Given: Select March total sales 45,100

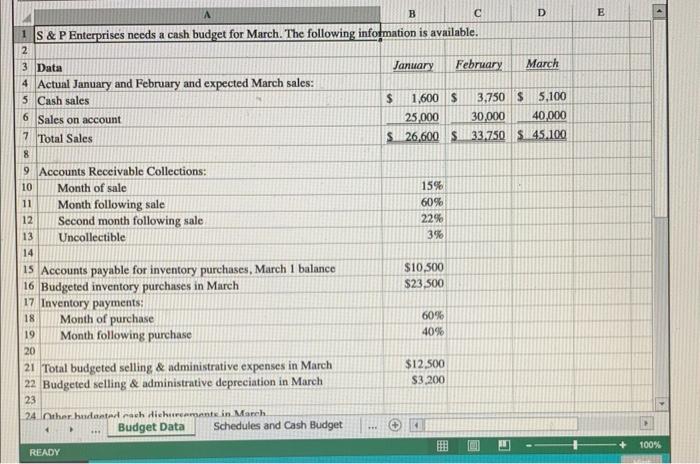Looking at the screenshot, I should [543, 134].
